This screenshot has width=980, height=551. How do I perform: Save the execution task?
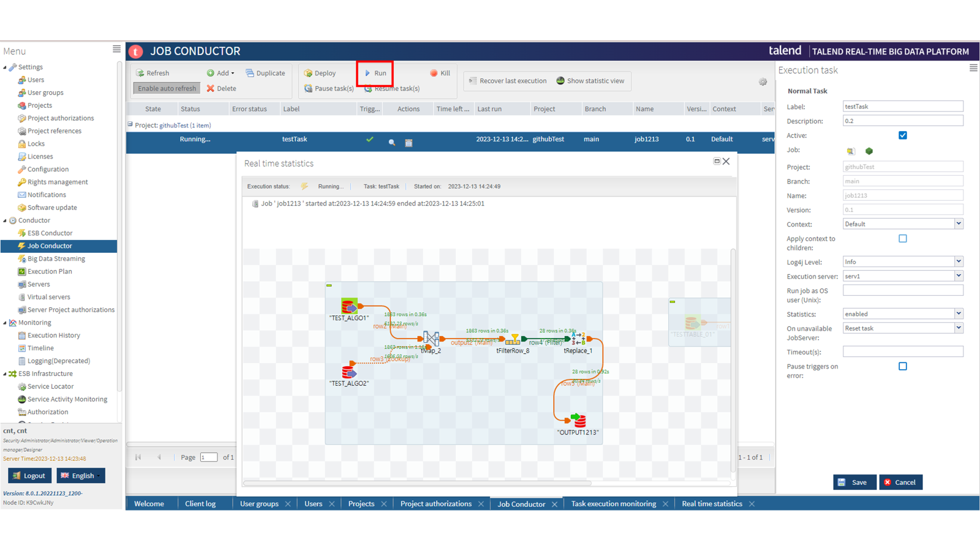[x=854, y=482]
